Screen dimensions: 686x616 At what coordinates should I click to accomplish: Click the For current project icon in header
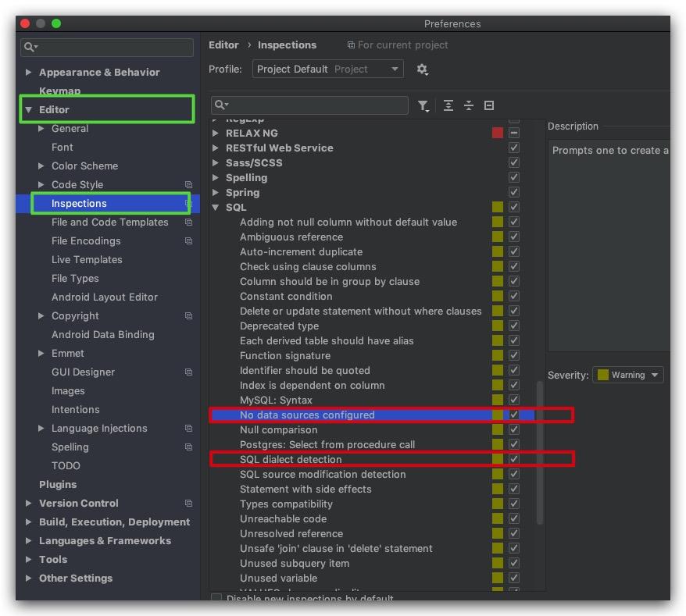(351, 45)
